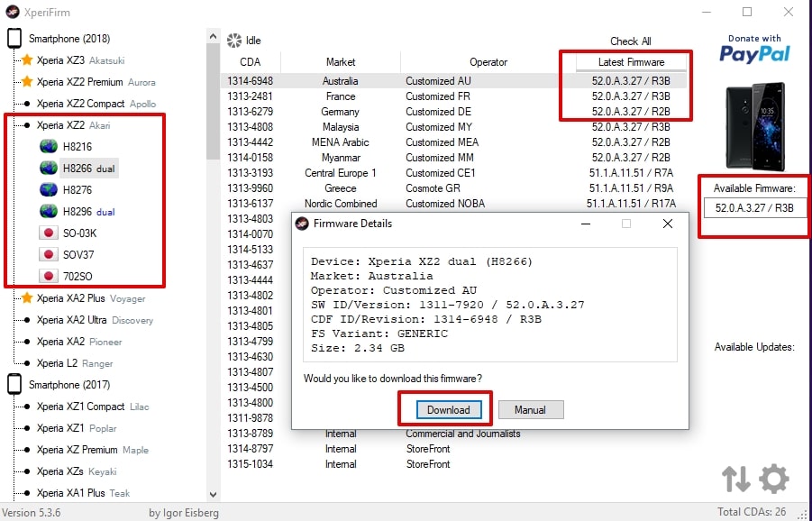The width and height of the screenshot is (812, 521).
Task: Click the star icon beside Xperia XZ2 Premium
Action: [x=27, y=82]
